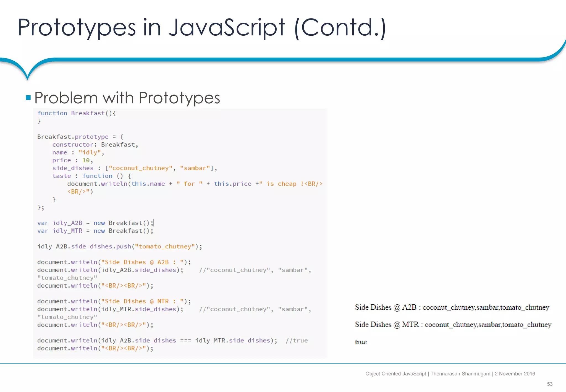Click 'document.writeln("Side Dishes @ MTR : ");' line

[114, 301]
